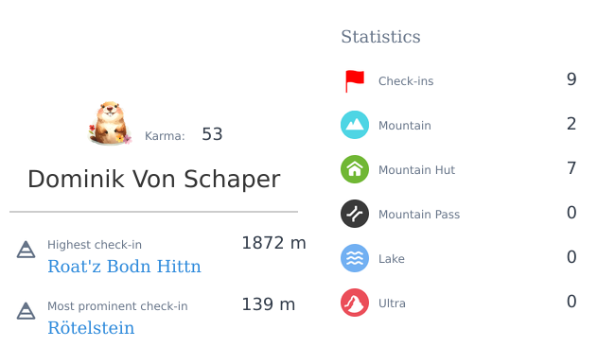Click the Mountain Hut count 7
The height and width of the screenshot is (364, 615).
pos(571,168)
